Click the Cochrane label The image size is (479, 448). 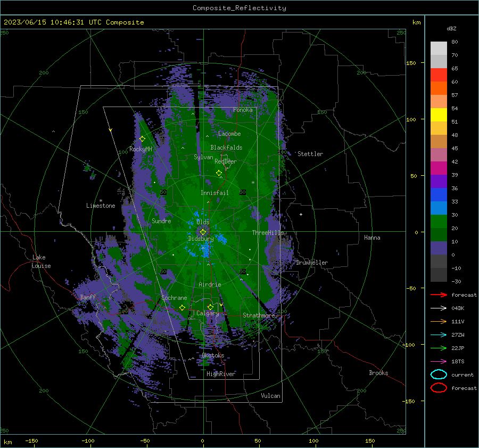174,298
